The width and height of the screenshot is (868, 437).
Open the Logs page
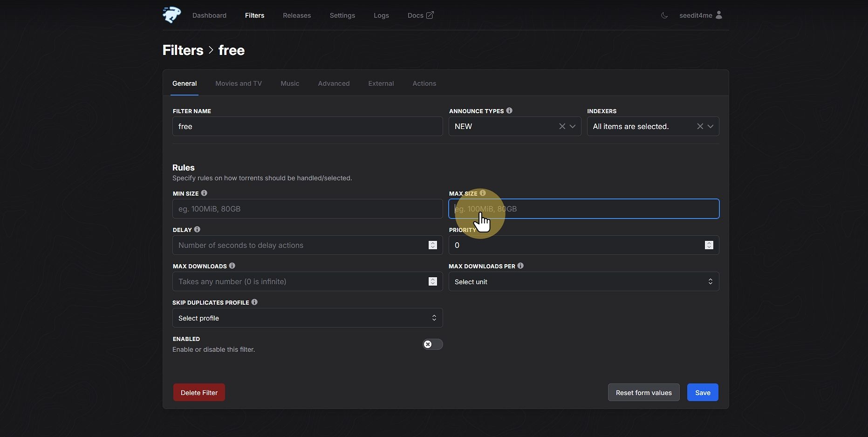tap(381, 15)
